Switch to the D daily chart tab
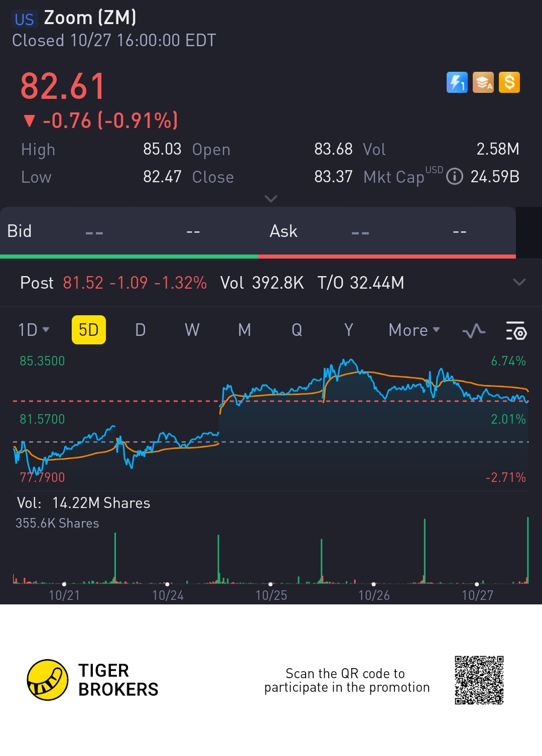 pos(141,330)
